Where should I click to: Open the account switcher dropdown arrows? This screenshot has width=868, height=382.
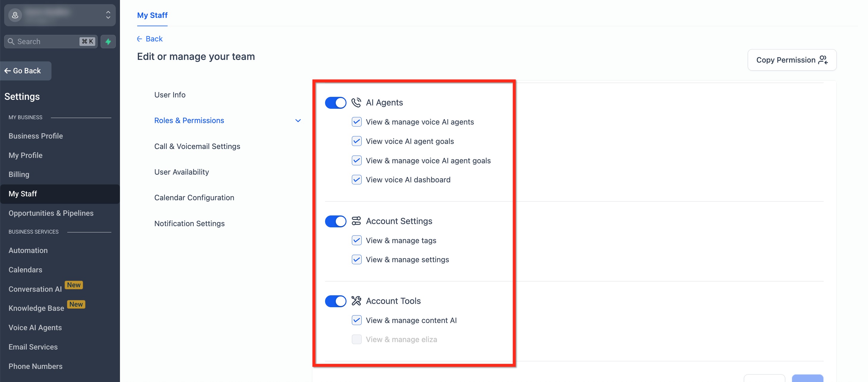tap(108, 15)
